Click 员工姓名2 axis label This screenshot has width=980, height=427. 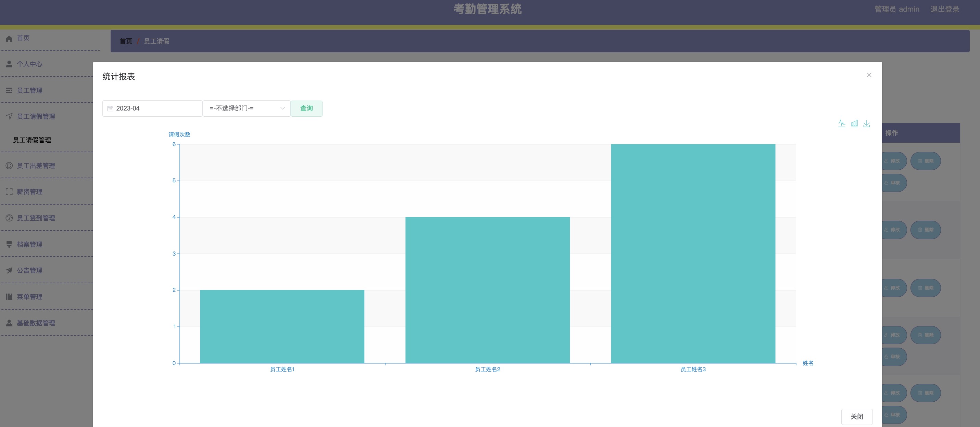(487, 369)
